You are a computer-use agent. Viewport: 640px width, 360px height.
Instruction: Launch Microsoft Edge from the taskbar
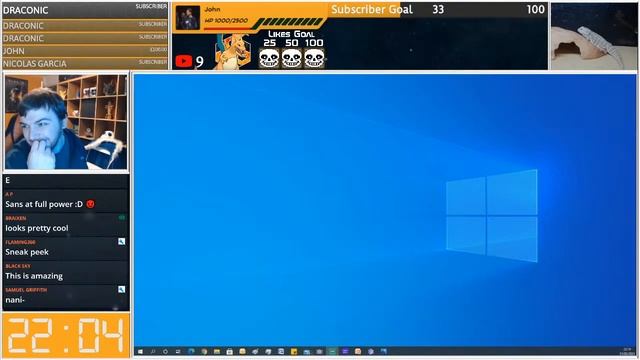[191, 351]
